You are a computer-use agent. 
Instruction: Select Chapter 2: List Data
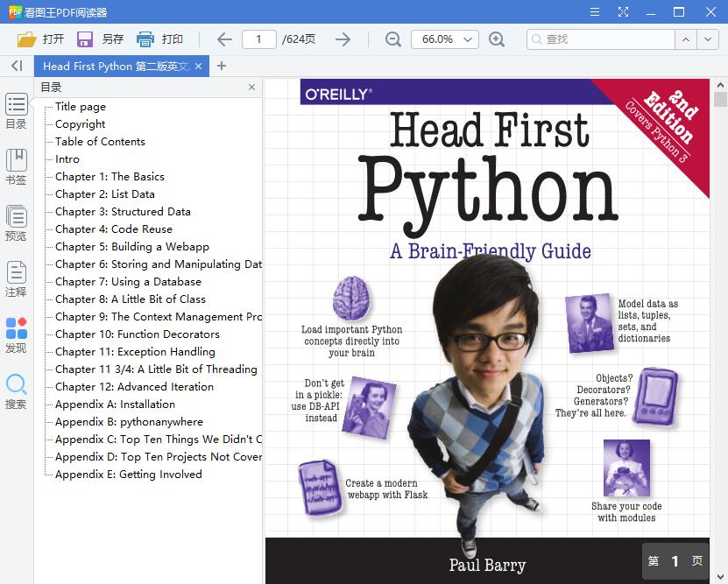pyautogui.click(x=105, y=194)
